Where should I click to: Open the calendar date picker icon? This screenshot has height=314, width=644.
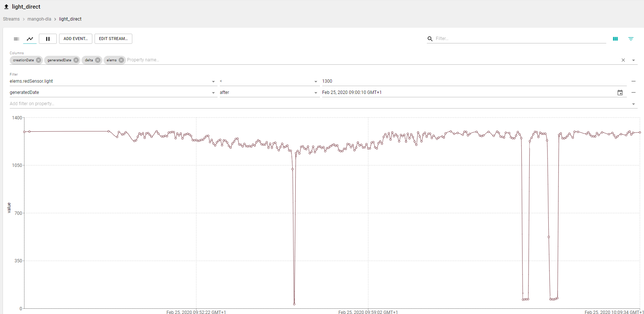(x=620, y=93)
